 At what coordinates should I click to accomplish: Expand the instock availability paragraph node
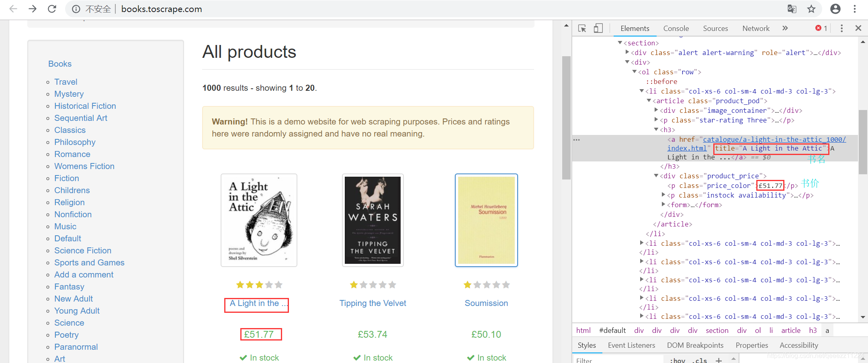[x=663, y=194]
